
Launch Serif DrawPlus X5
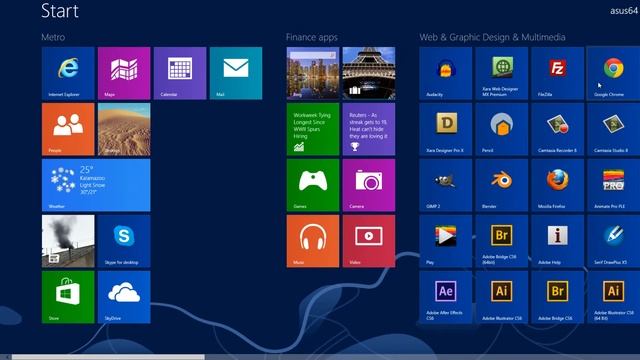click(x=613, y=241)
